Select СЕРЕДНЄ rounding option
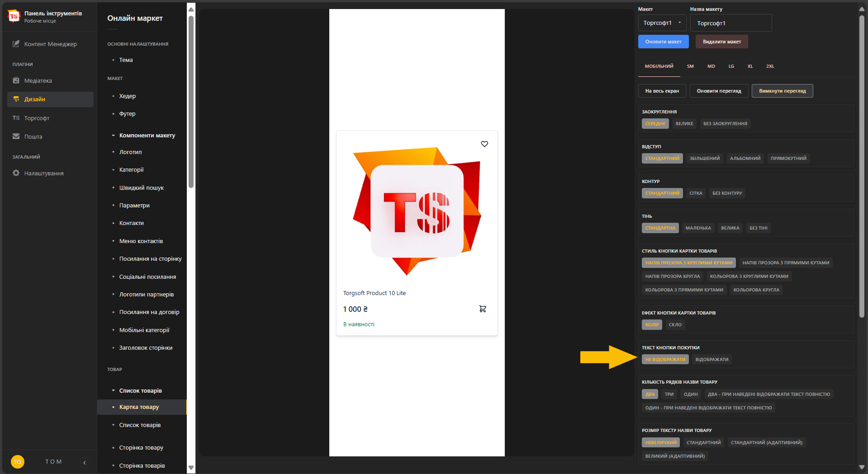868x474 pixels. [655, 123]
